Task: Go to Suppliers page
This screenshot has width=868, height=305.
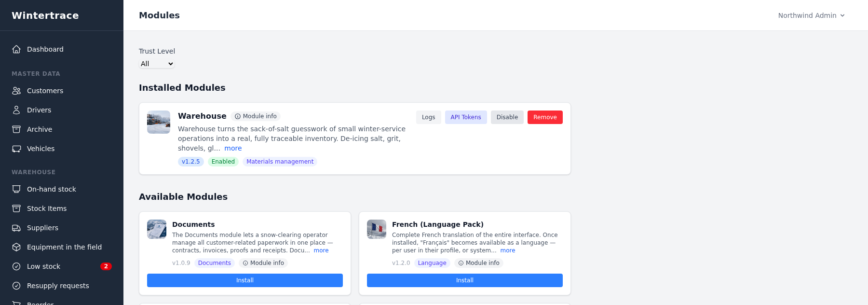Action: click(x=62, y=228)
